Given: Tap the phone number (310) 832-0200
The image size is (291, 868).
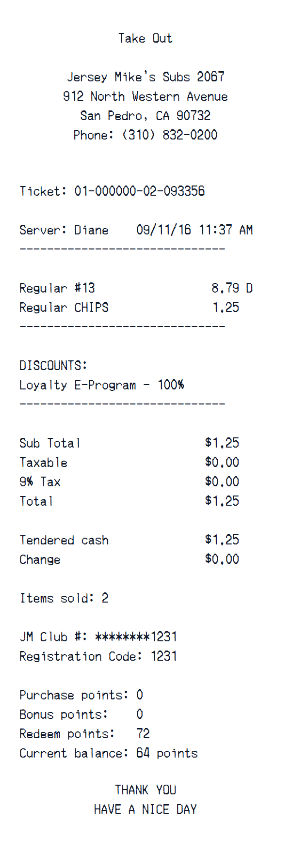Looking at the screenshot, I should point(169,135).
